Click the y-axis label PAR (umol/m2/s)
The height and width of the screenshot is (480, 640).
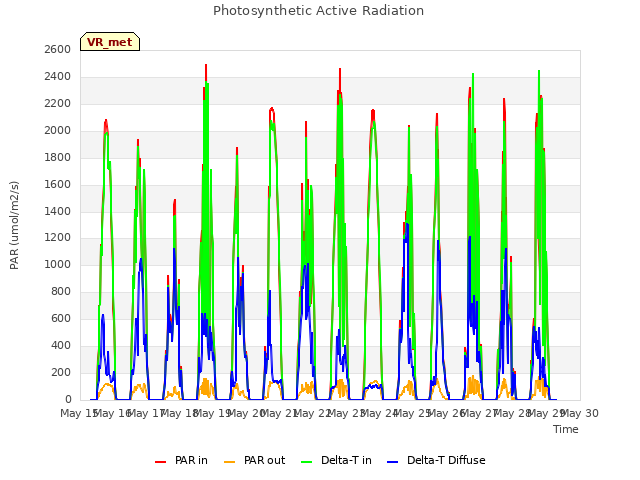pyautogui.click(x=14, y=225)
